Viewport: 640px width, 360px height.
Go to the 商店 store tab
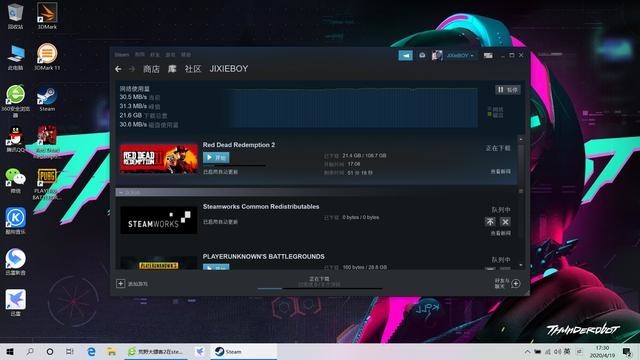[x=151, y=69]
